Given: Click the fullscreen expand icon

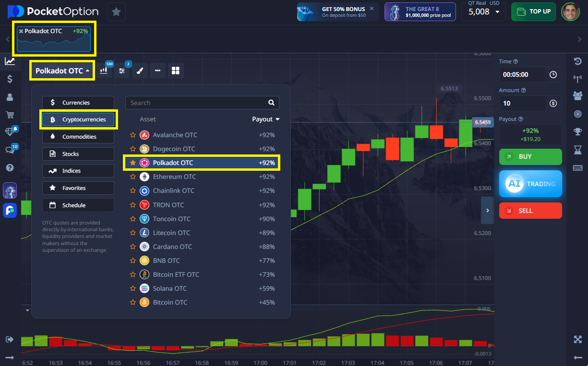Looking at the screenshot, I should click(577, 340).
